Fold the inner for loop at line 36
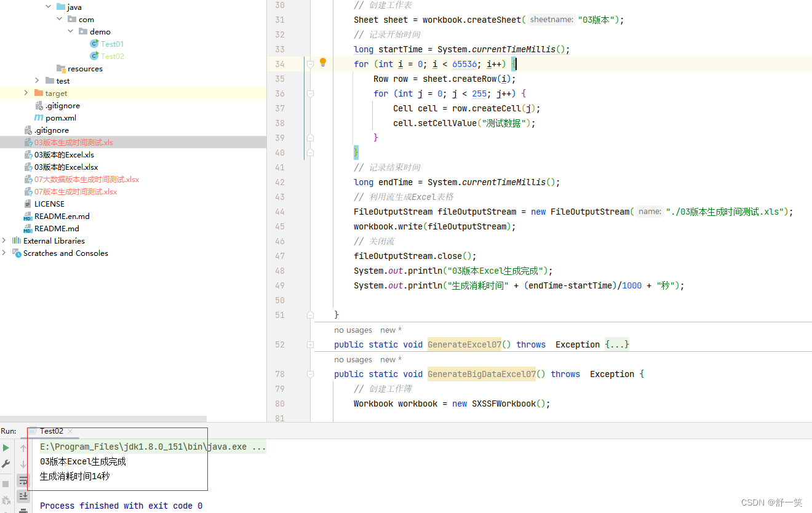The image size is (812, 513). 310,93
